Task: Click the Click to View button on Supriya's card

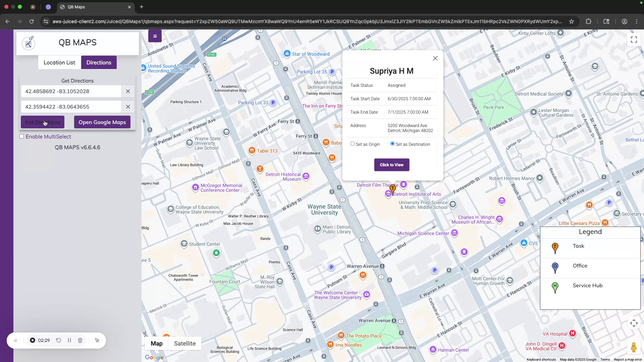Action: [x=391, y=165]
